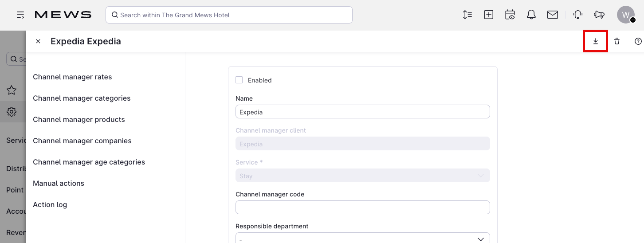
Task: Open the Action log section
Action: [x=50, y=204]
